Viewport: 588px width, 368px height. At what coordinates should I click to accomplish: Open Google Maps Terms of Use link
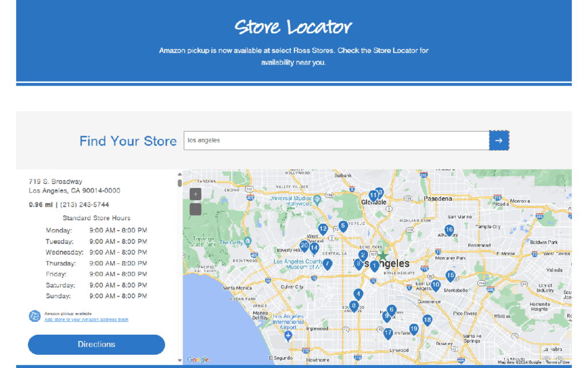point(558,362)
